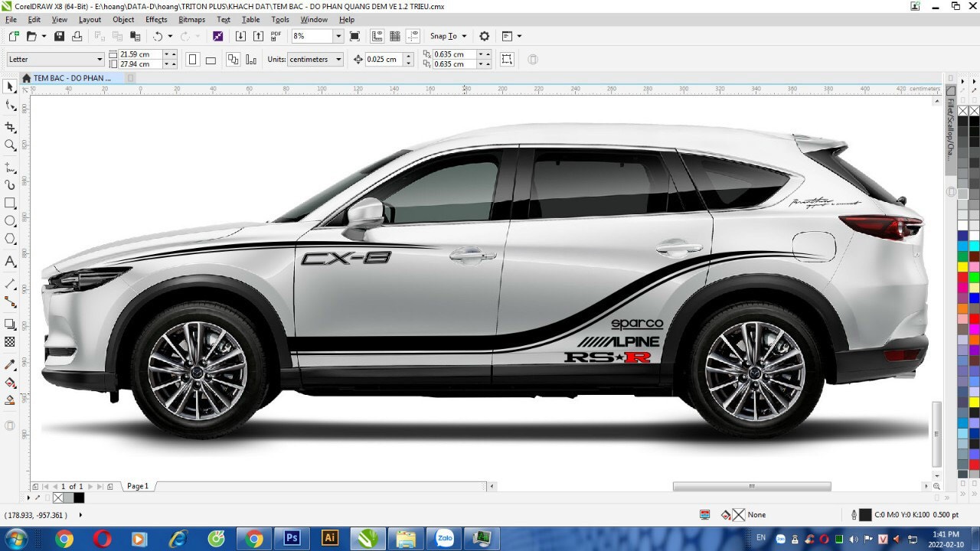Screen dimensions: 980x551
Task: Open Zalo from the taskbar
Action: pyautogui.click(x=444, y=539)
